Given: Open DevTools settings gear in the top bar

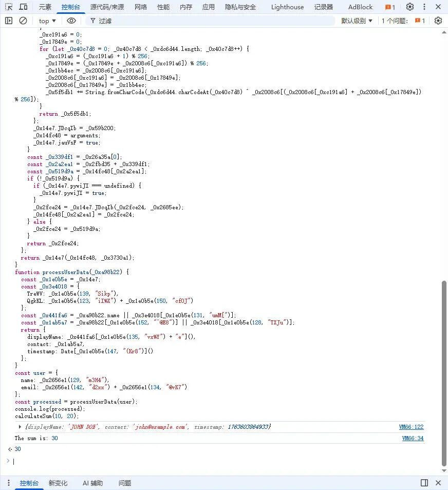Looking at the screenshot, I should pos(409,7).
